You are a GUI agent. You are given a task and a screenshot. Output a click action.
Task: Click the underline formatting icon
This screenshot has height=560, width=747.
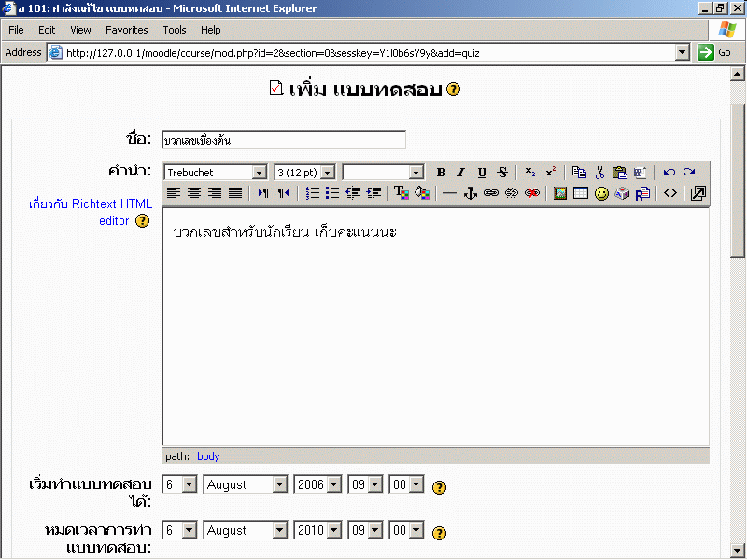pyautogui.click(x=482, y=173)
